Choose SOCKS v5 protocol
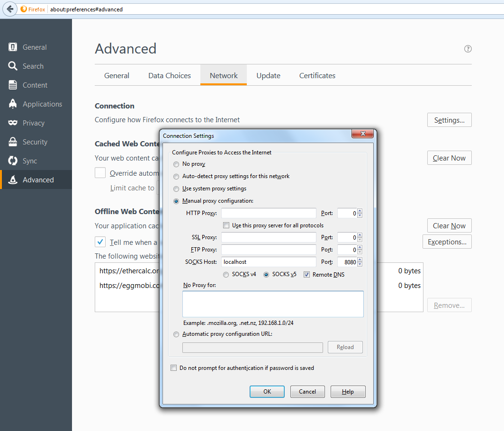The height and width of the screenshot is (431, 504). tap(266, 275)
